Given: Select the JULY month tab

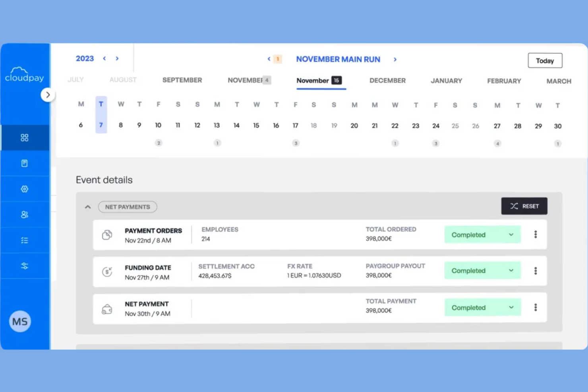Looking at the screenshot, I should pyautogui.click(x=75, y=80).
